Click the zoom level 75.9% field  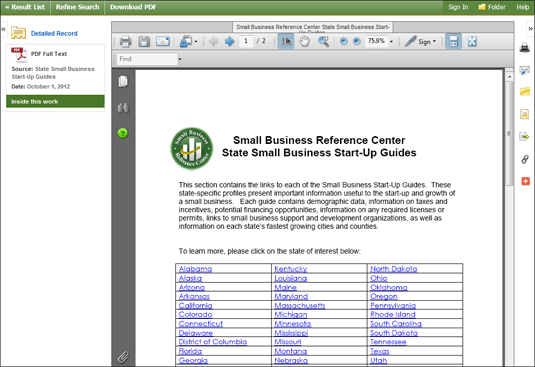pyautogui.click(x=377, y=41)
